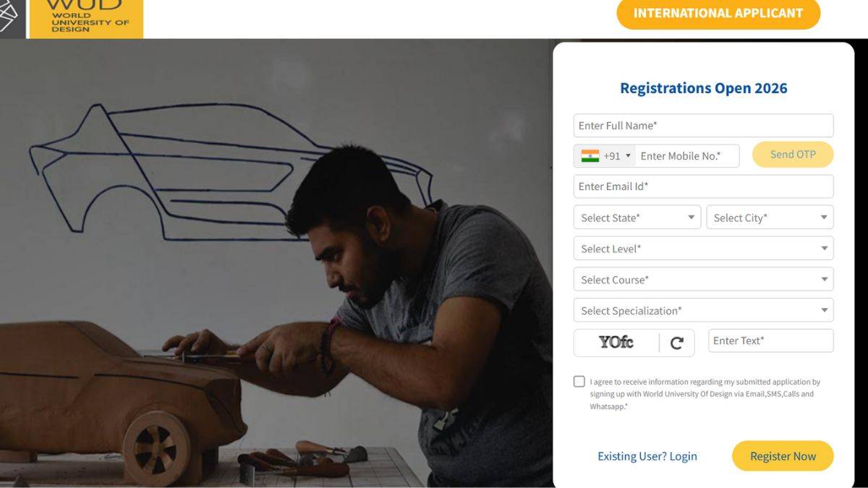This screenshot has height=488, width=868.
Task: Focus the Enter Full Name field
Action: click(703, 126)
